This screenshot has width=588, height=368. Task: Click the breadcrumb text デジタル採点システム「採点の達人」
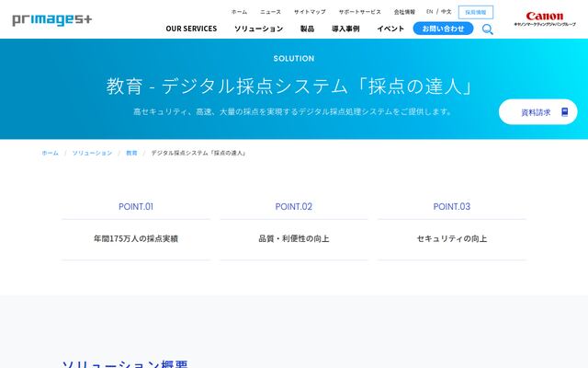[198, 153]
